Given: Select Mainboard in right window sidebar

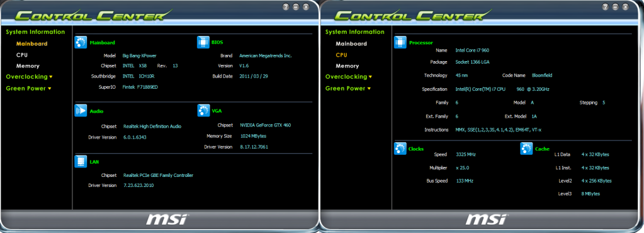Looking at the screenshot, I should coord(351,43).
